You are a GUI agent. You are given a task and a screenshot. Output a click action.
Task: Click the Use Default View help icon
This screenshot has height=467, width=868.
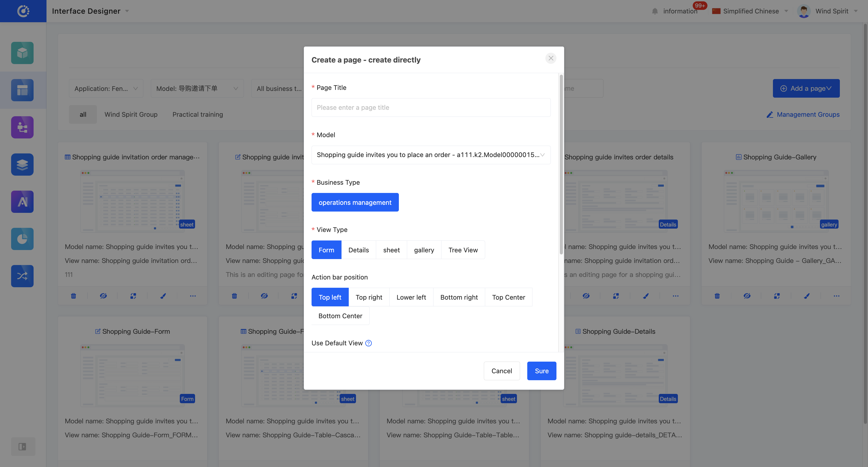tap(368, 343)
